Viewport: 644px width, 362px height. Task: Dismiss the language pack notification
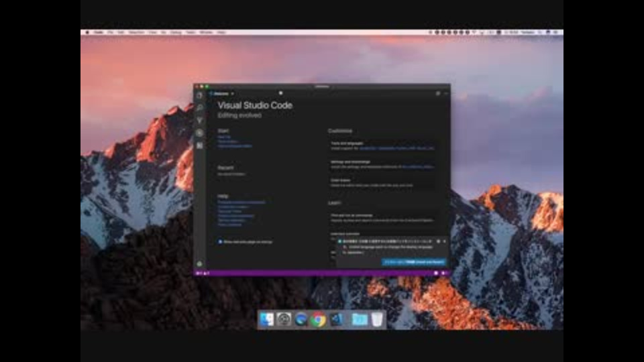tap(444, 241)
